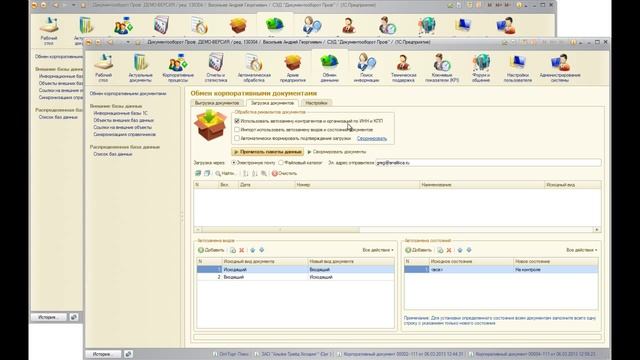Enable Автоматически формировать подтверждение загрузки checkbox
The width and height of the screenshot is (640, 360).
(x=237, y=138)
